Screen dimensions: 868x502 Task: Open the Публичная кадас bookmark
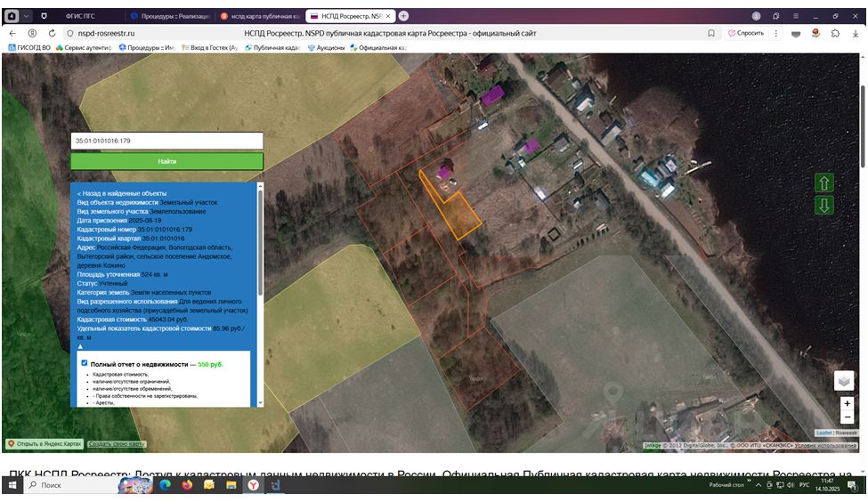point(272,47)
